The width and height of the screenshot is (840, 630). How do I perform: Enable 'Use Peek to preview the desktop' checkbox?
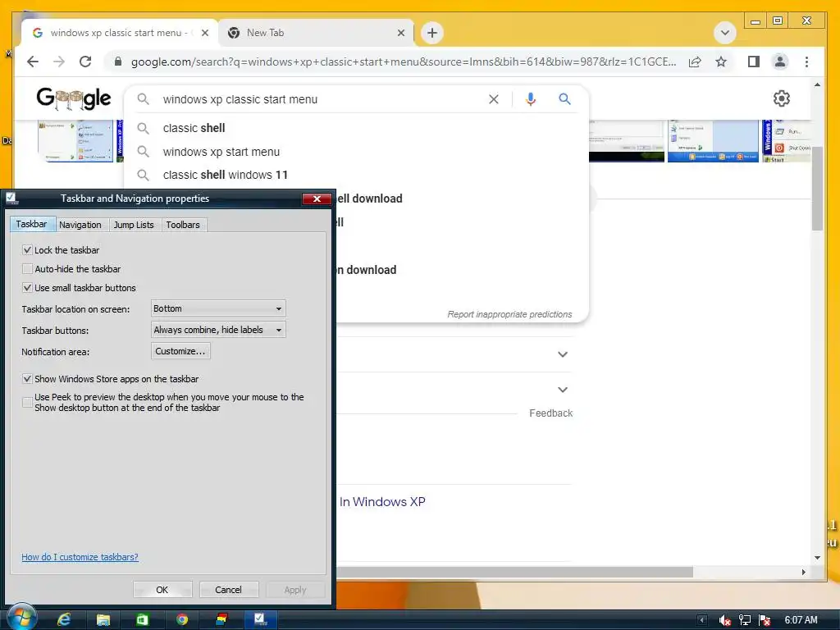pyautogui.click(x=27, y=402)
